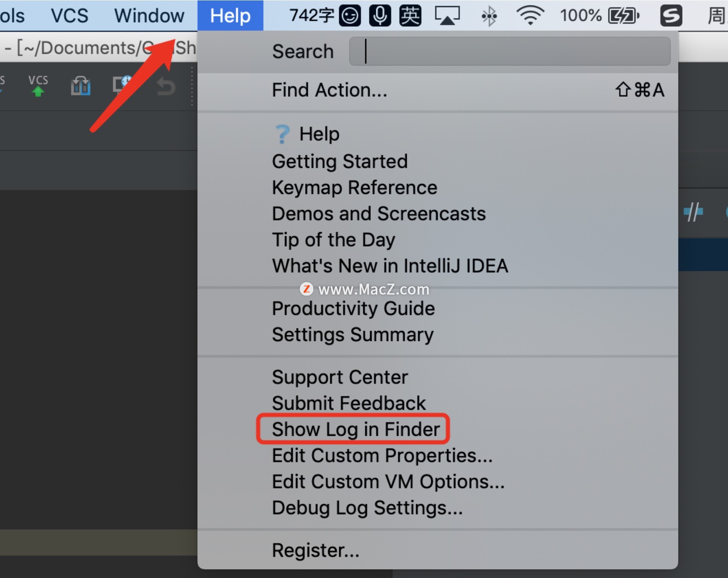Open the VCS menu
This screenshot has width=728, height=578.
pos(70,16)
